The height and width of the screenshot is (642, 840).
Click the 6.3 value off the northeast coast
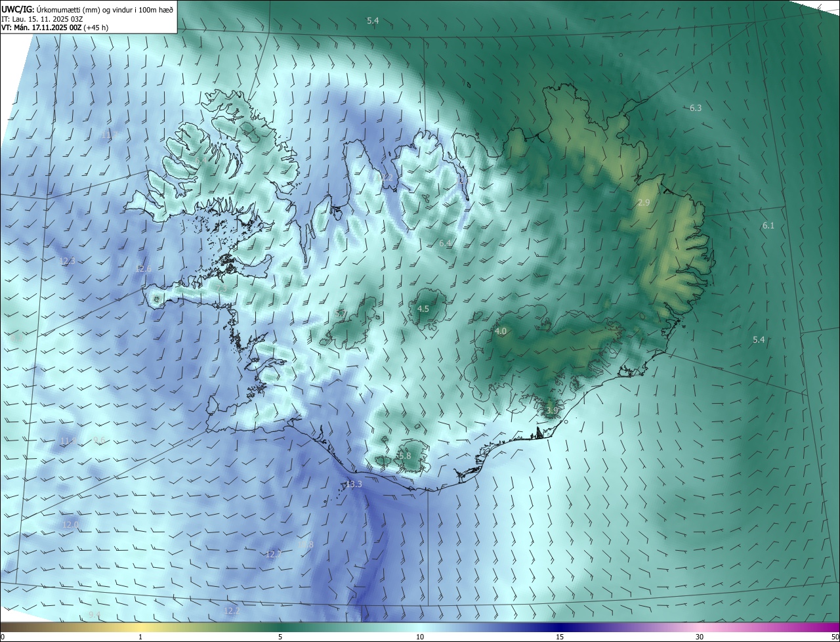[x=696, y=108]
